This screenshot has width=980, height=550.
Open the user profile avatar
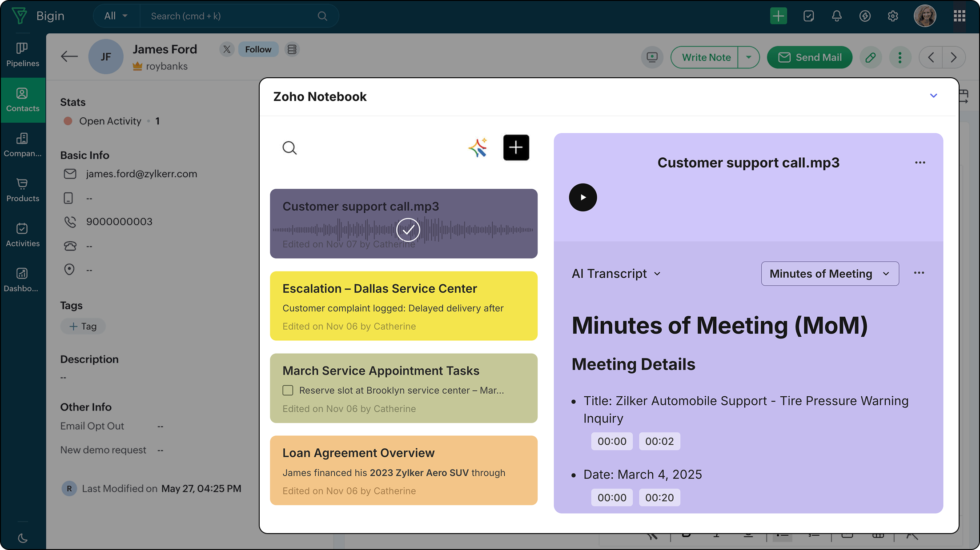(x=925, y=16)
